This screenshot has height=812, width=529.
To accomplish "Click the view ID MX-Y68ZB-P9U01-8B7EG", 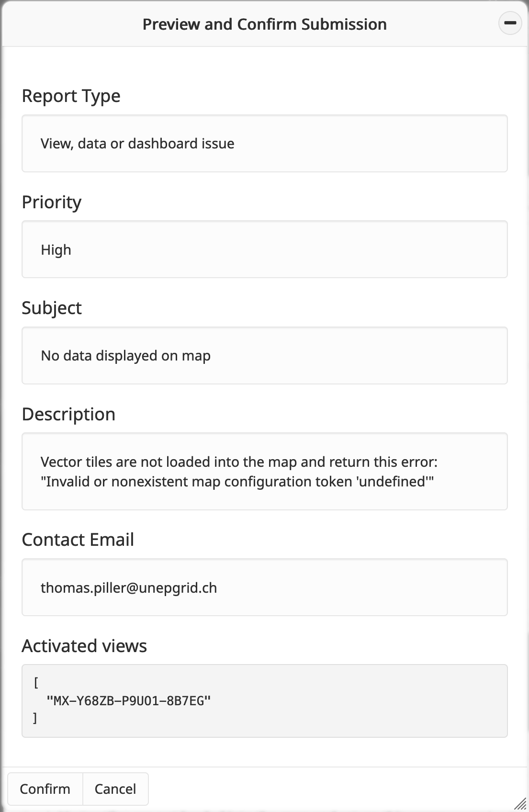I will (x=129, y=701).
